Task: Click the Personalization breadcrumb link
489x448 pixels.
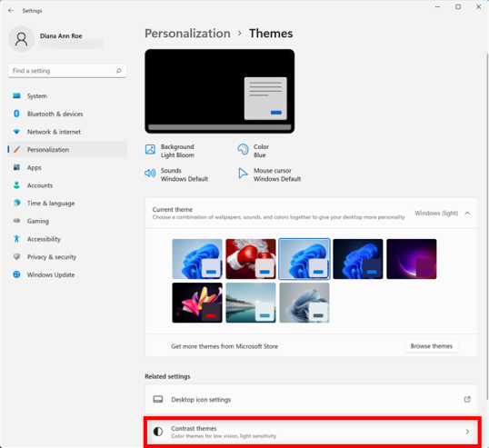Action: coord(187,34)
